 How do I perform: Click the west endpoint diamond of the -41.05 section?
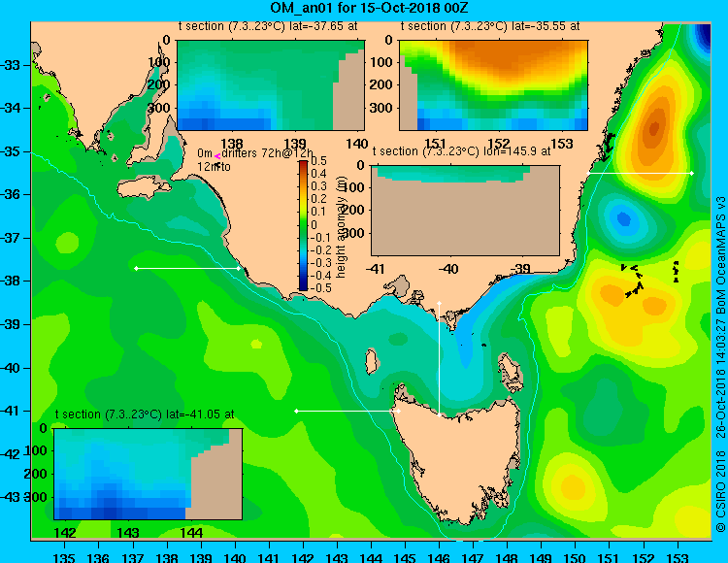coord(297,411)
